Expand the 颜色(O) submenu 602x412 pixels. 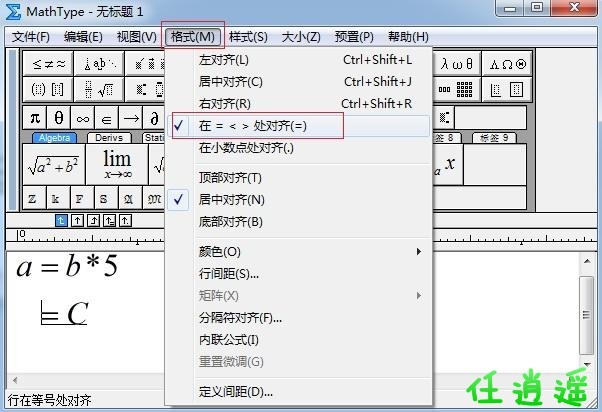298,252
